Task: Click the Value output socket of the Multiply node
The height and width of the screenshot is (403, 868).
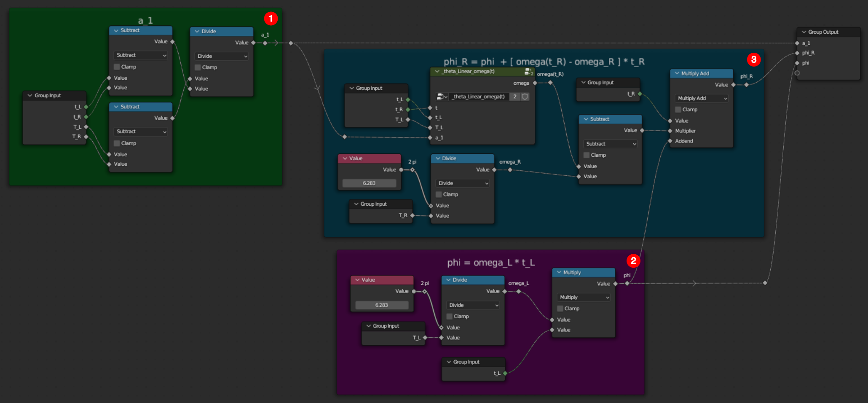Action: point(616,284)
